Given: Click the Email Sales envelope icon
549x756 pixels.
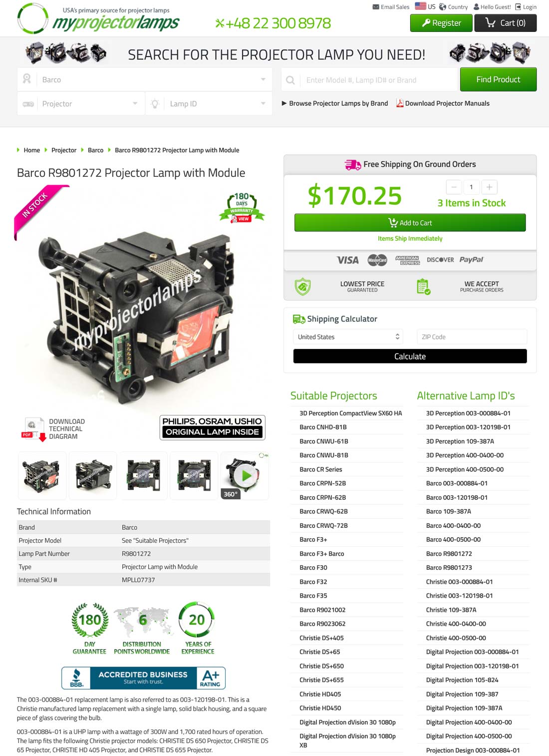Looking at the screenshot, I should 376,7.
